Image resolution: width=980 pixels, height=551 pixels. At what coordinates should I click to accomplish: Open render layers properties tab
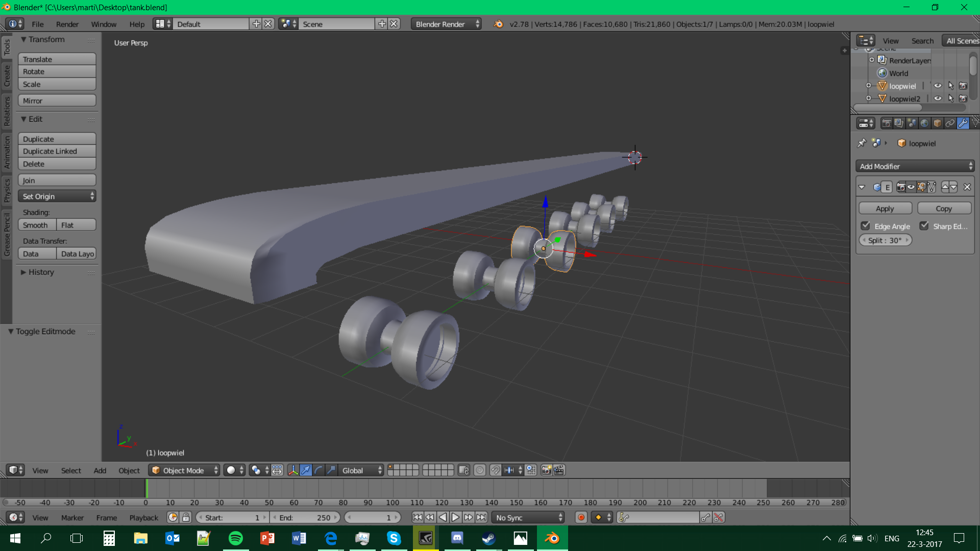899,123
